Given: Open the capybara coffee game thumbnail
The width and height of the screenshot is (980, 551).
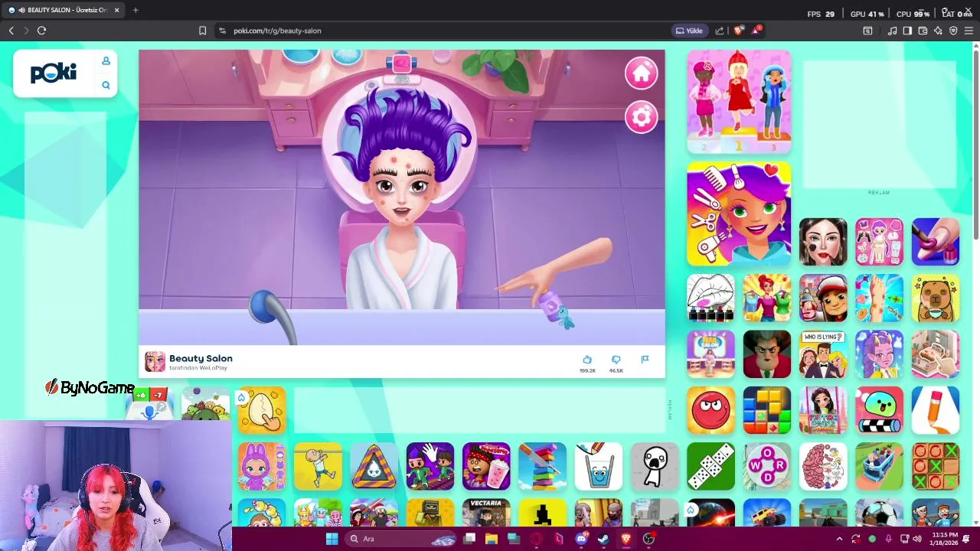Looking at the screenshot, I should [x=935, y=298].
